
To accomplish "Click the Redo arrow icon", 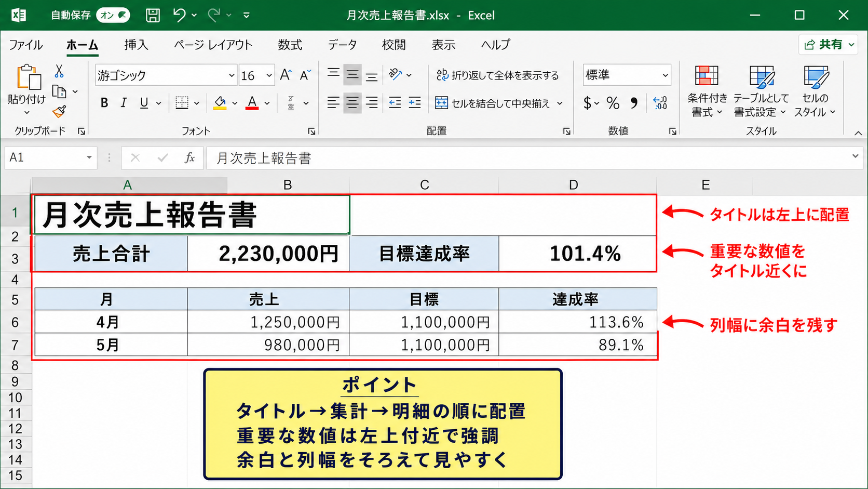I will [214, 15].
